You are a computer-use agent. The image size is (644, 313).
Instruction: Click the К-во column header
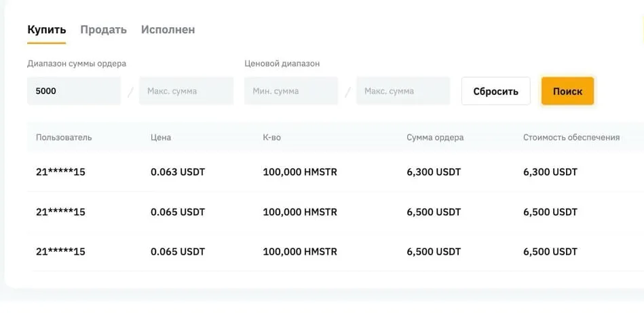[271, 137]
